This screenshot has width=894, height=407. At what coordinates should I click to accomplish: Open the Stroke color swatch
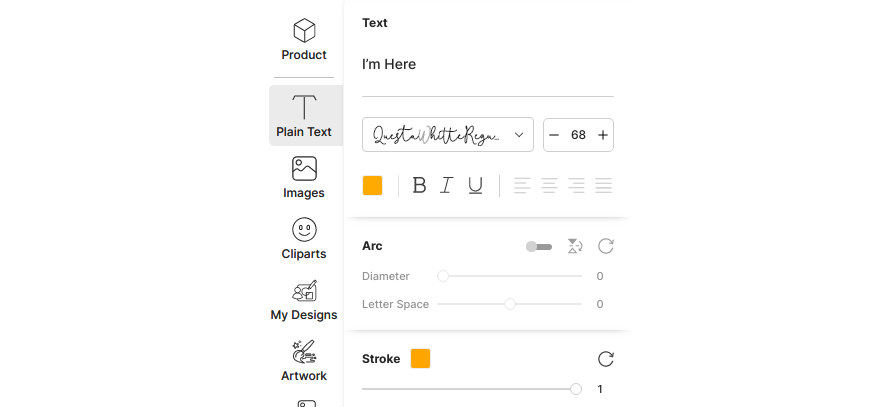420,359
